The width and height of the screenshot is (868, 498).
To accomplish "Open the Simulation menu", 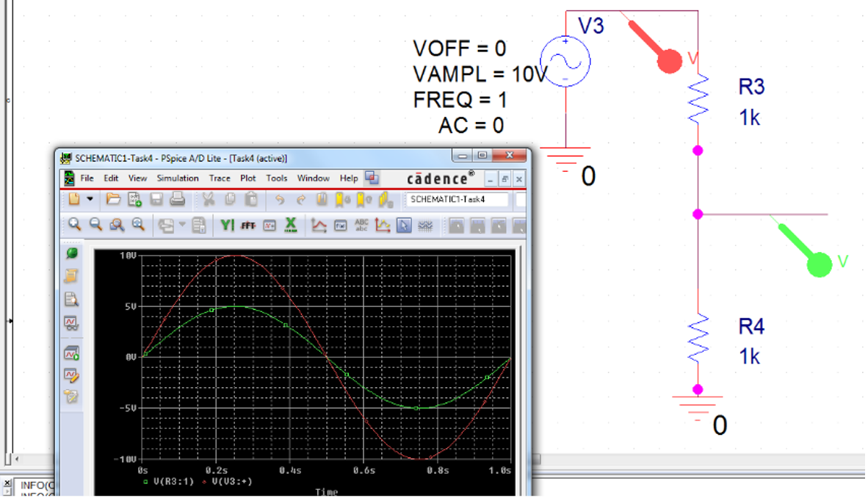I will click(x=177, y=178).
